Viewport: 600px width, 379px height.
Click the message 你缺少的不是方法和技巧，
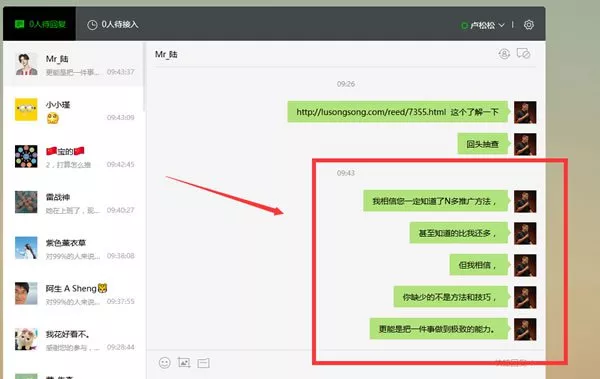(451, 297)
